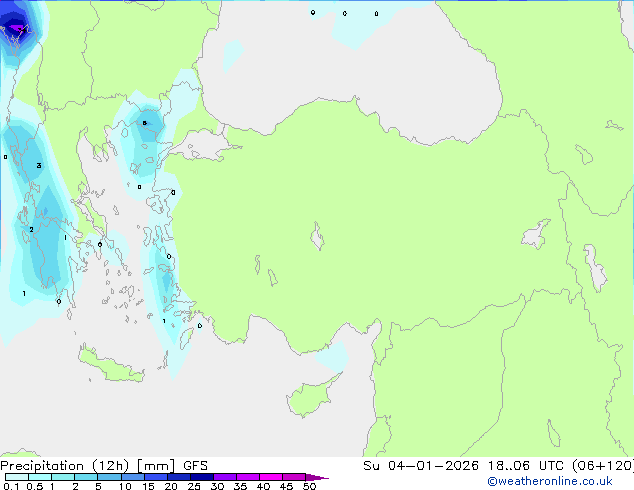Image resolution: width=634 pixels, height=490 pixels.
Task: Pick the 10–15 mm legend color swatch
Action: point(132,477)
